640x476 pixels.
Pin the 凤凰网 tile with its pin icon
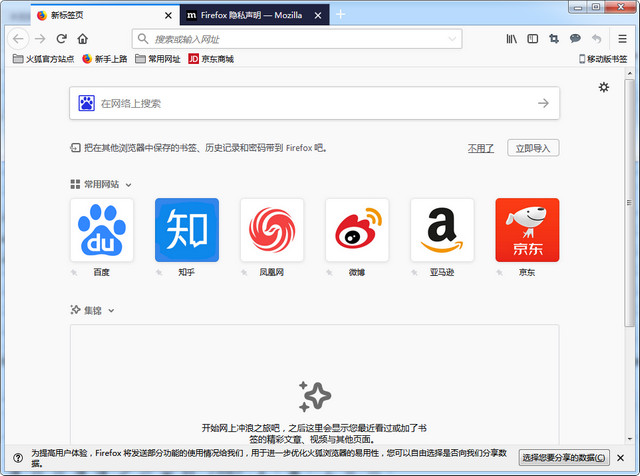click(244, 272)
